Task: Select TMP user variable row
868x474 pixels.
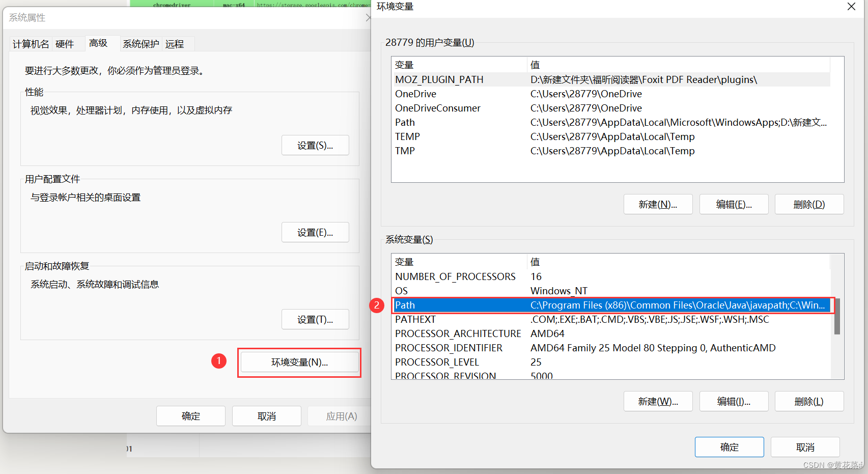Action: (x=611, y=151)
